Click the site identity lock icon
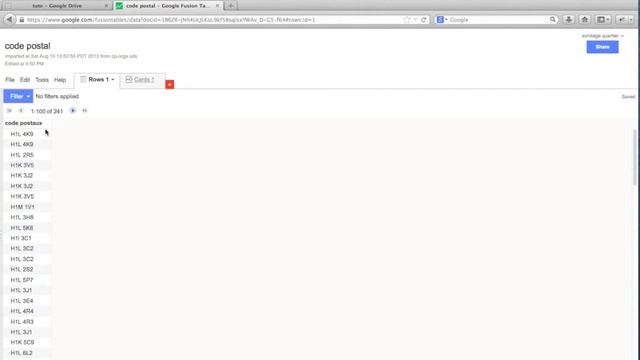The image size is (640, 360). pyautogui.click(x=22, y=20)
